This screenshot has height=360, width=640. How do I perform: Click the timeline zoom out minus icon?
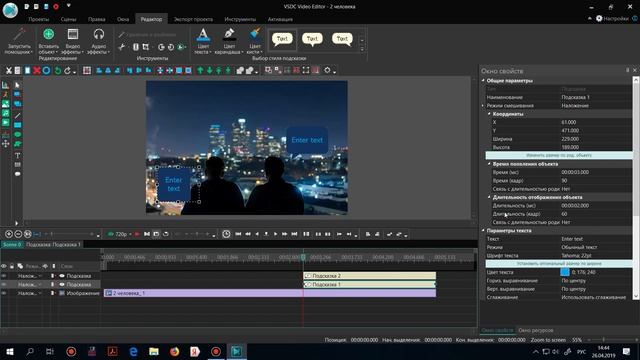coord(18,234)
